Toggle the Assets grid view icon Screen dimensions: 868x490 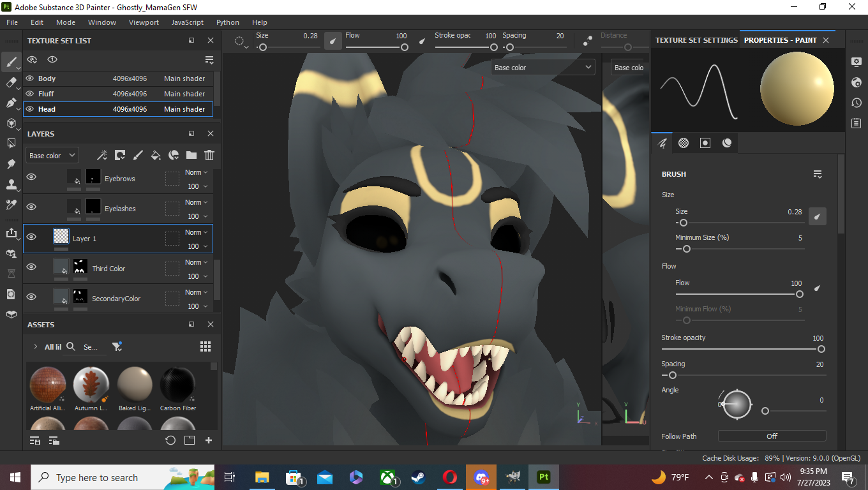pyautogui.click(x=205, y=346)
